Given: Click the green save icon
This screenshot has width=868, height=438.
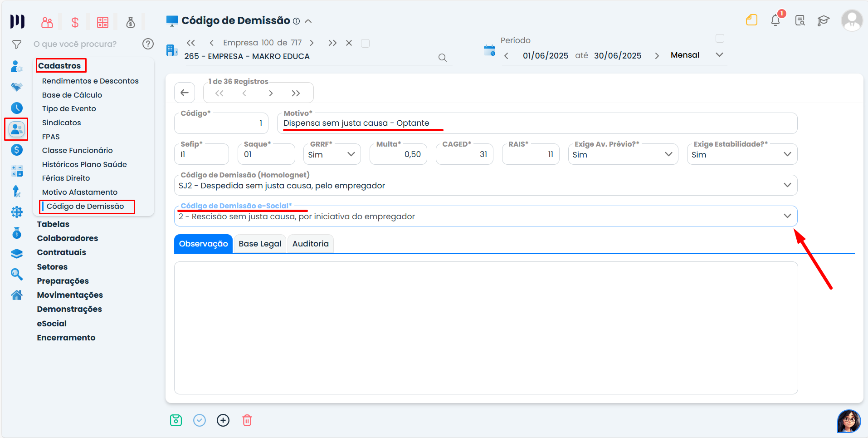Looking at the screenshot, I should (176, 420).
